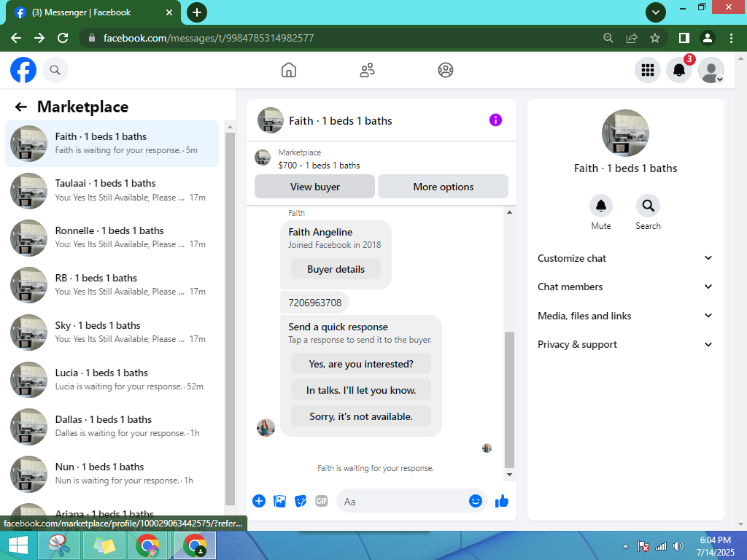Send 'In talks. I'll let you know.'

tap(361, 390)
